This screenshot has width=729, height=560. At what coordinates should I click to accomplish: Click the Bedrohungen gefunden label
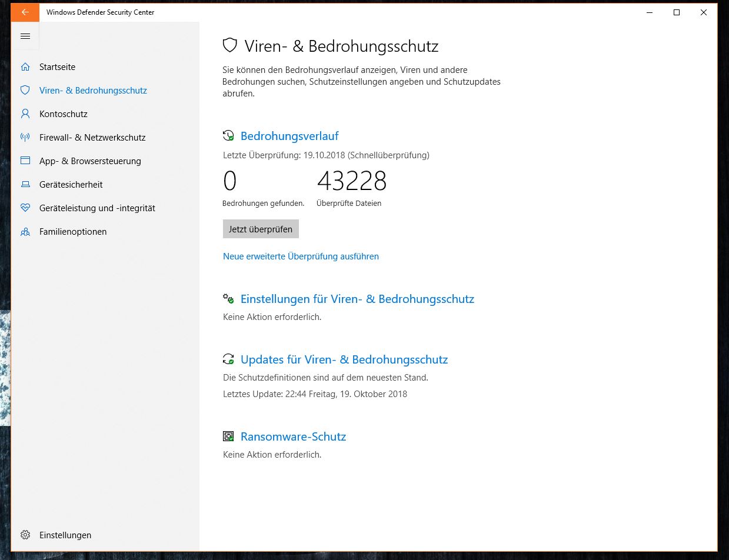coord(264,204)
